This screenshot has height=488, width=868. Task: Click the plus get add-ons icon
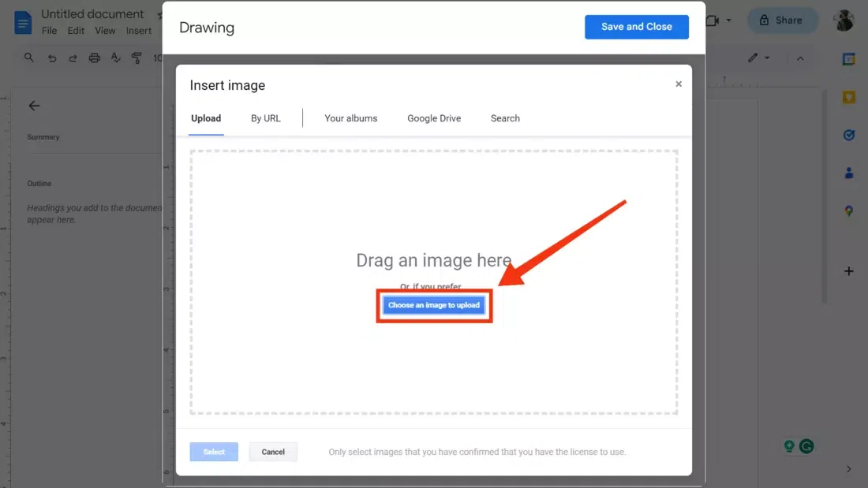tap(848, 271)
